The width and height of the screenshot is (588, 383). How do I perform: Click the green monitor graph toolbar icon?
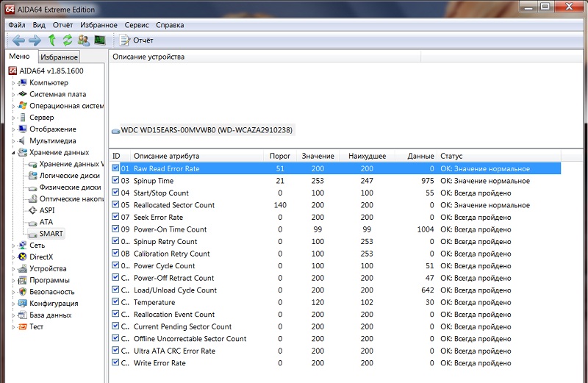(x=100, y=40)
